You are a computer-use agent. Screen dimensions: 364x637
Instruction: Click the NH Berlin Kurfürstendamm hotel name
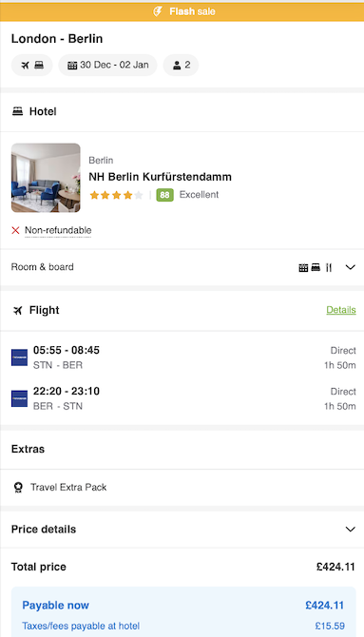pos(160,177)
